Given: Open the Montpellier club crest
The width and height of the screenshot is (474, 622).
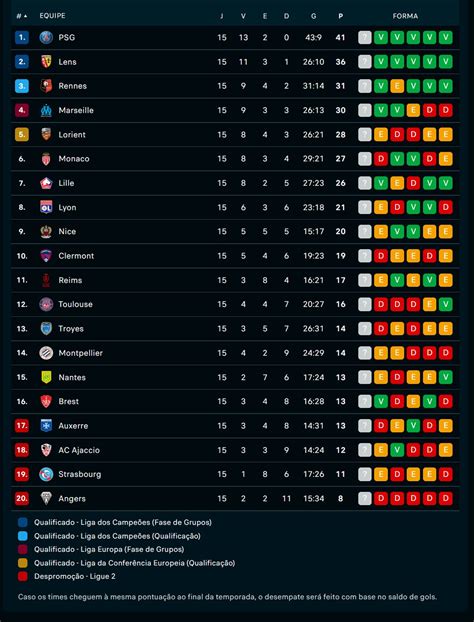Looking at the screenshot, I should (46, 353).
